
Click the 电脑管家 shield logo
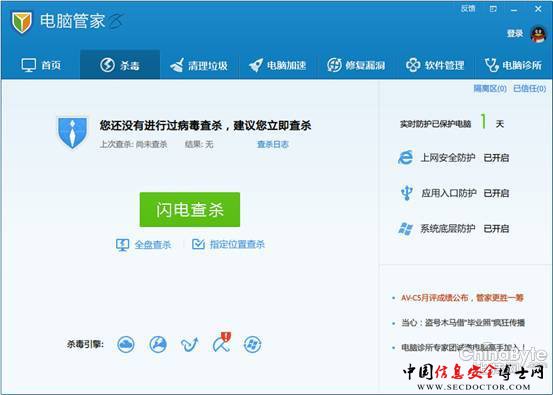(x=22, y=23)
